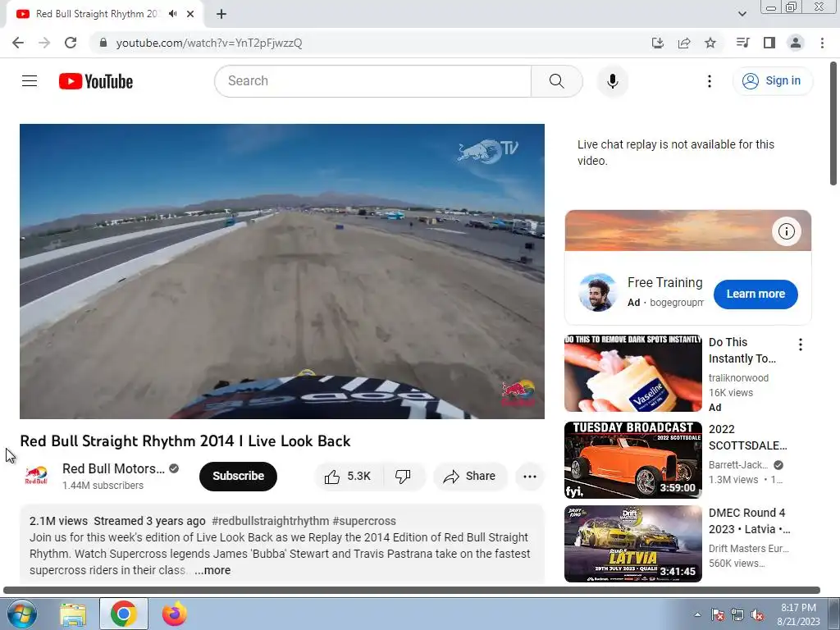Viewport: 840px width, 630px height.
Task: Click the search magnifier button
Action: click(557, 81)
